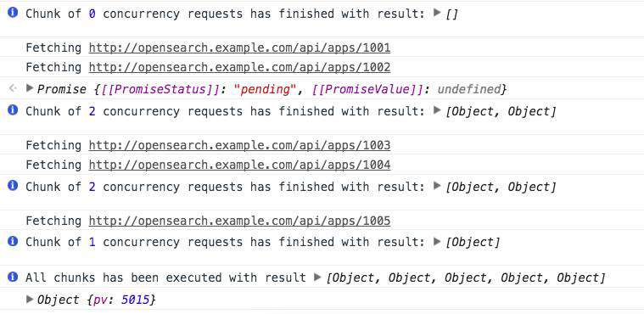Click info icon on first 'Chunk of 2' message
Screen dimensions: 644x314
click(x=13, y=110)
